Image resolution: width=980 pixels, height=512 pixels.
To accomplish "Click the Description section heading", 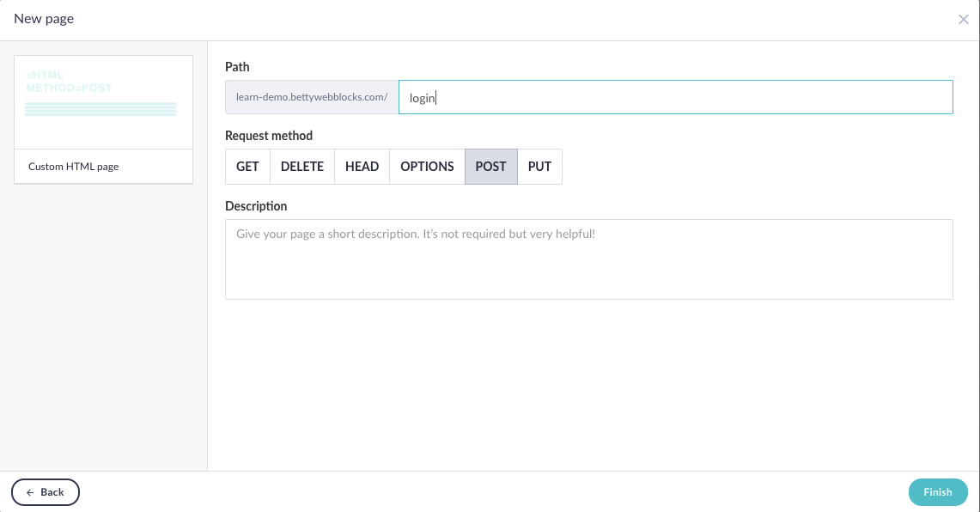I will (255, 206).
